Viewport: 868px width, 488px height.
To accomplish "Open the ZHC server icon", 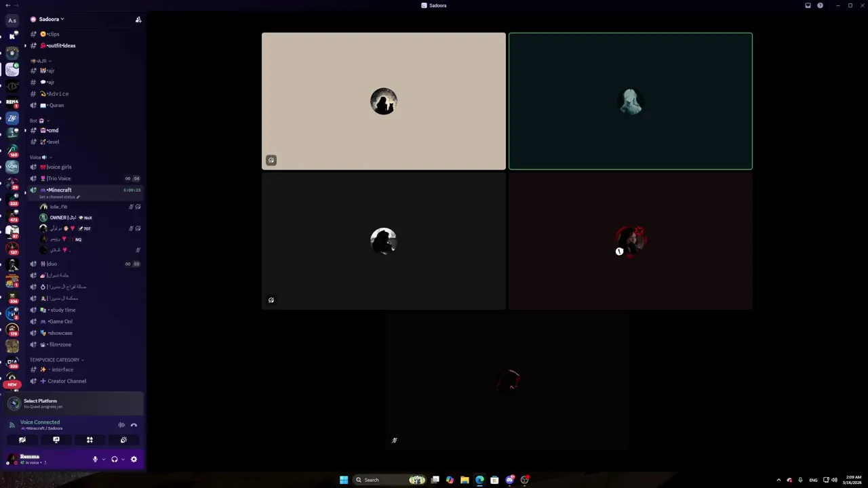I will [12, 118].
